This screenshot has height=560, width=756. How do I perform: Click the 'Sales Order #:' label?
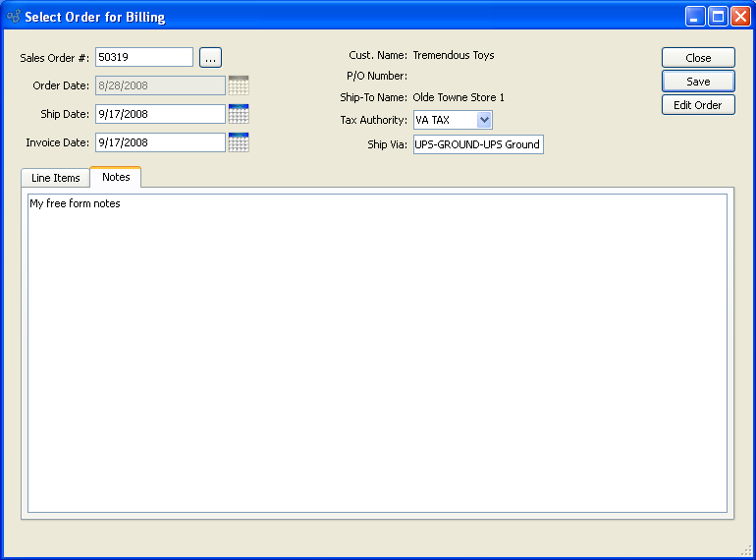pos(54,58)
